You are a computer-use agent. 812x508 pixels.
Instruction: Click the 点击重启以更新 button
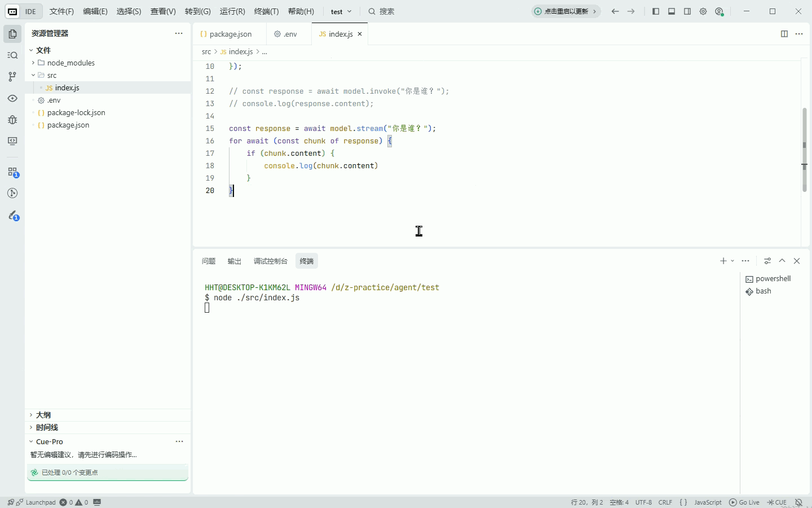tap(566, 11)
